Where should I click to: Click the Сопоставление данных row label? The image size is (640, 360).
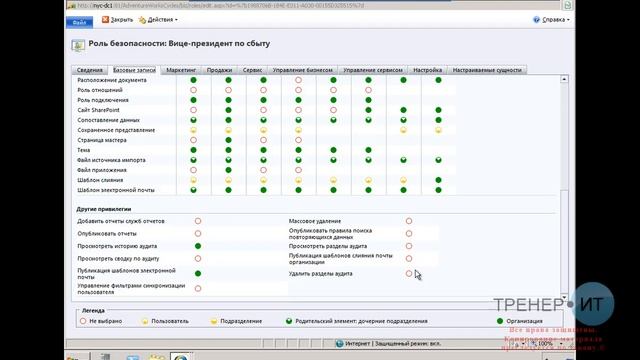pyautogui.click(x=109, y=120)
